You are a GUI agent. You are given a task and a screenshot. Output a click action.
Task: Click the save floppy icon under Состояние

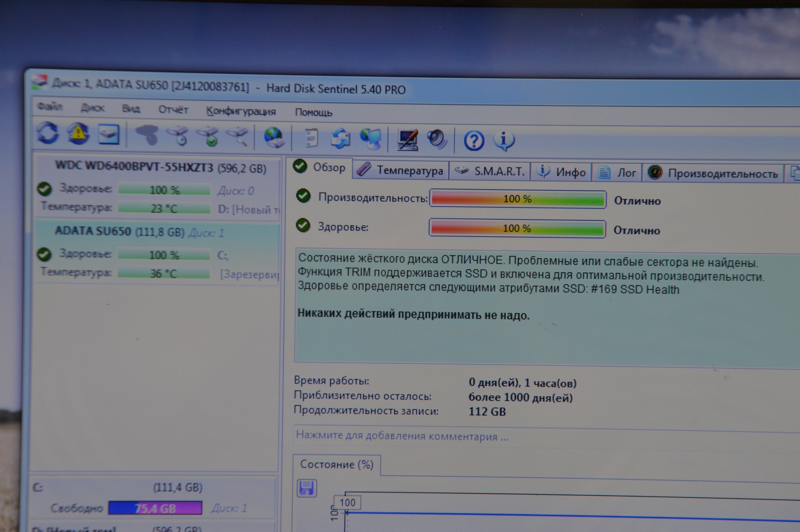[306, 488]
